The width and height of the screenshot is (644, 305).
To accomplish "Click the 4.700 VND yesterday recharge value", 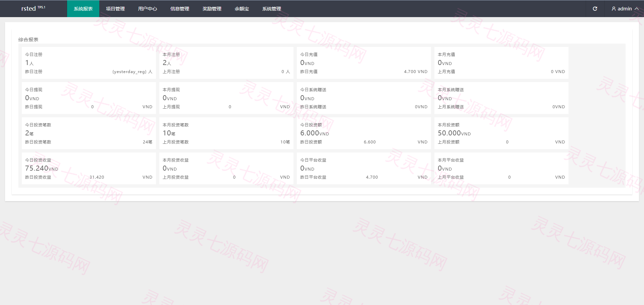I will 416,72.
